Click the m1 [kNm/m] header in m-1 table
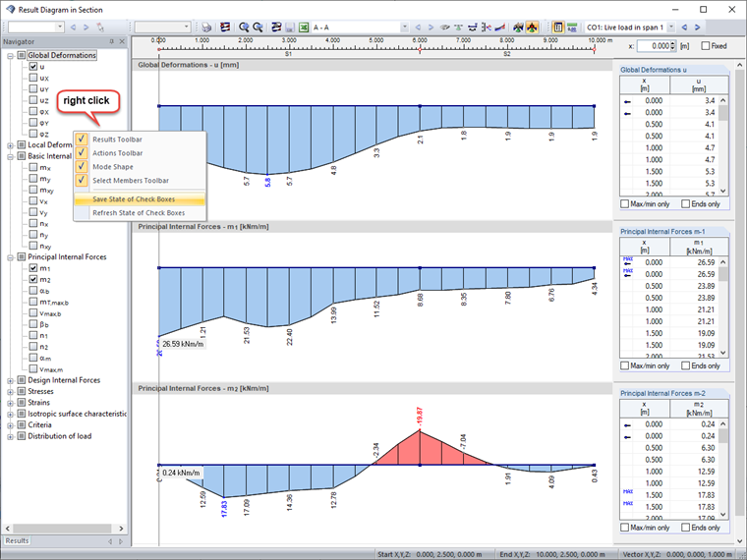Viewport: 747px width, 560px height. (699, 247)
